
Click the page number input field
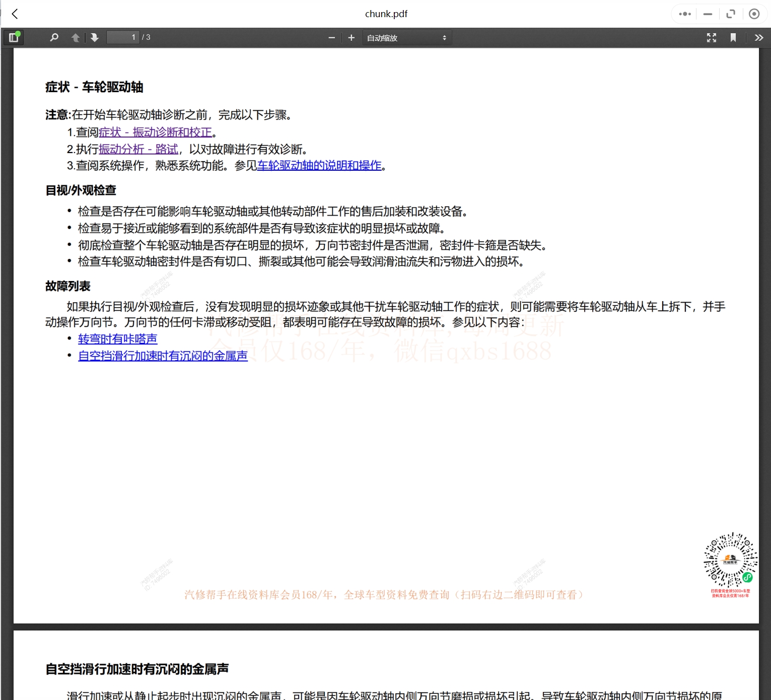122,37
